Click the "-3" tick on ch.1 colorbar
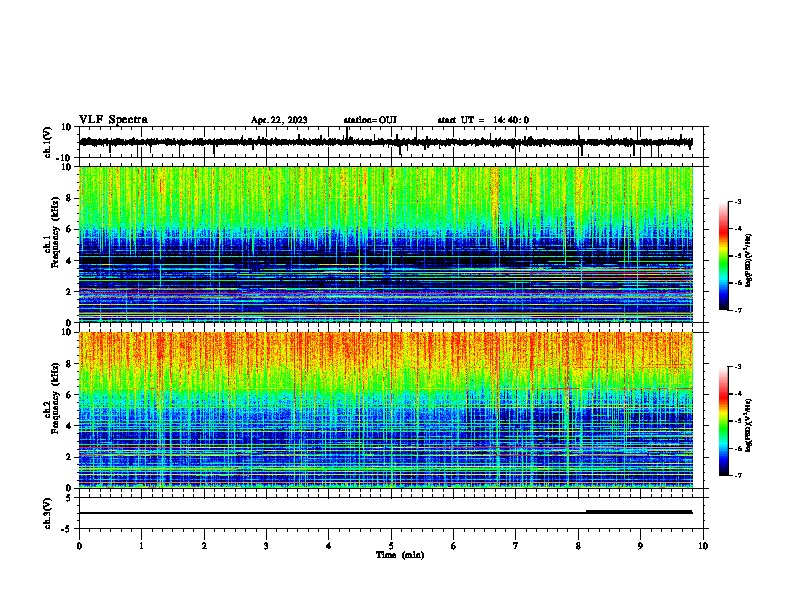This screenshot has height=612, width=792. (738, 201)
